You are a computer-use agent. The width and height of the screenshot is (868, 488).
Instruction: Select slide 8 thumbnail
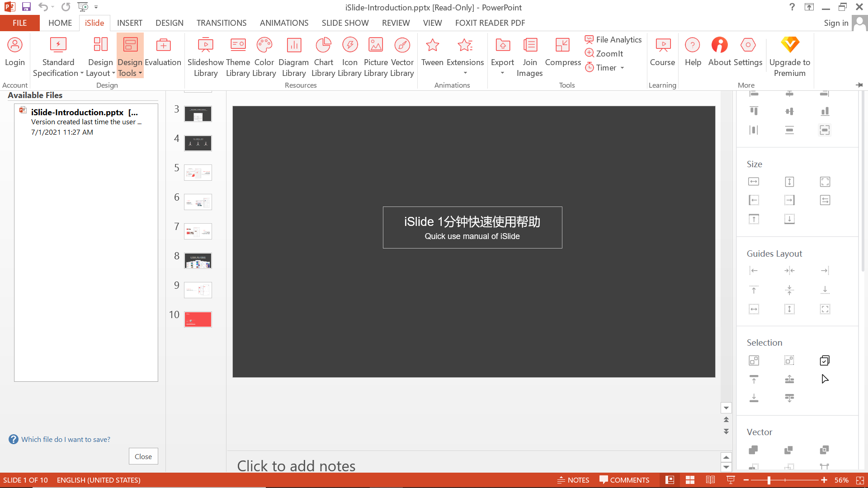(x=198, y=261)
